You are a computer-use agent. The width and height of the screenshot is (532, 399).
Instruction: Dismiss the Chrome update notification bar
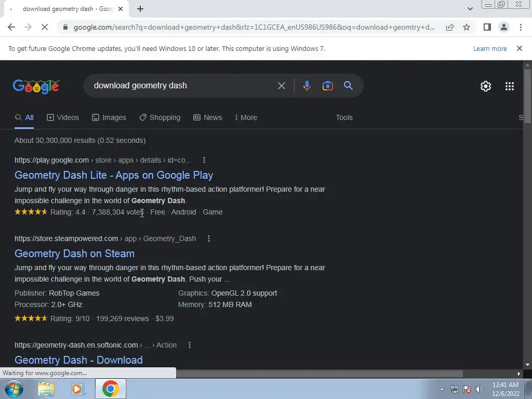click(x=520, y=48)
